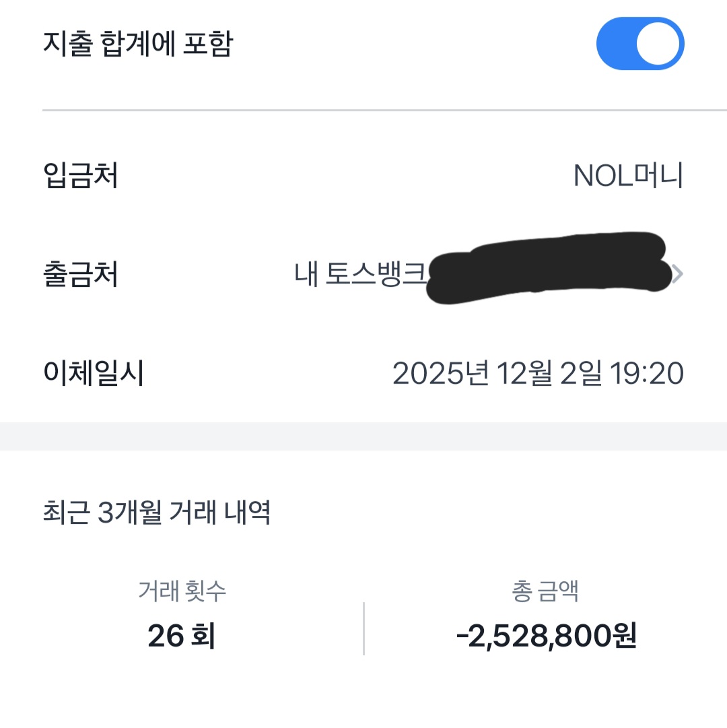Screen dimensions: 727x728
Task: Click the thin line below the toggle row
Action: 384,109
